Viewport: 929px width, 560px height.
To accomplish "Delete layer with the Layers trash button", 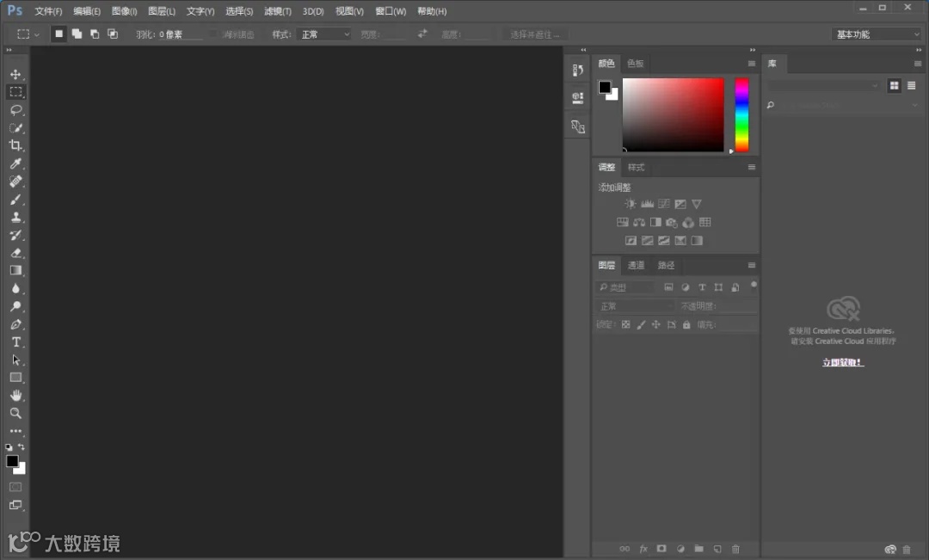I will point(735,549).
